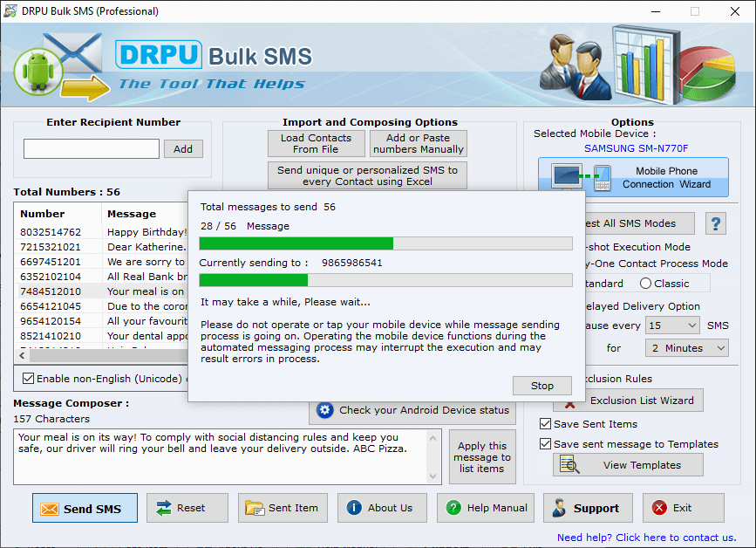Select the Classic radio button

coord(645,284)
